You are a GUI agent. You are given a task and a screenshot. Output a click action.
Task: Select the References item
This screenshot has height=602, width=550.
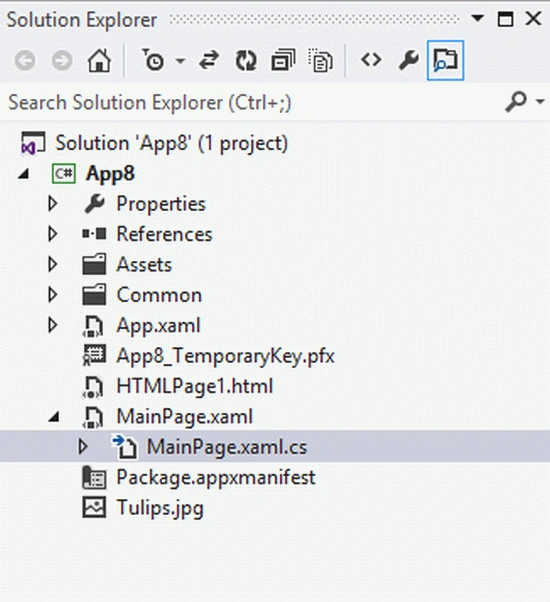(164, 234)
